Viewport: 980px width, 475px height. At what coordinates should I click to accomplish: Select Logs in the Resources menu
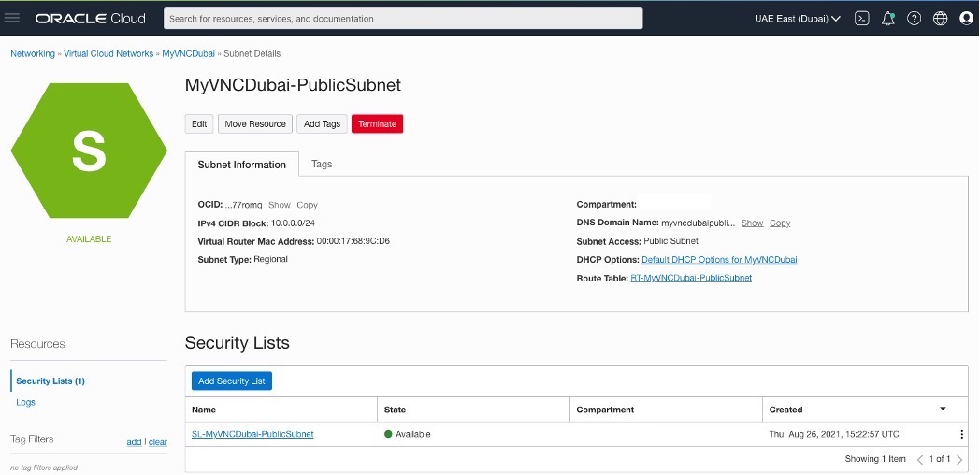(25, 402)
